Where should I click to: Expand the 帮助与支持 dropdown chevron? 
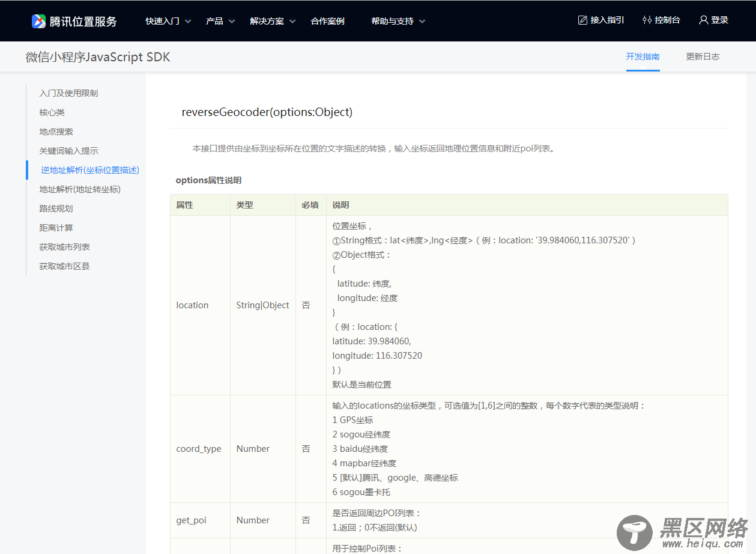[422, 22]
